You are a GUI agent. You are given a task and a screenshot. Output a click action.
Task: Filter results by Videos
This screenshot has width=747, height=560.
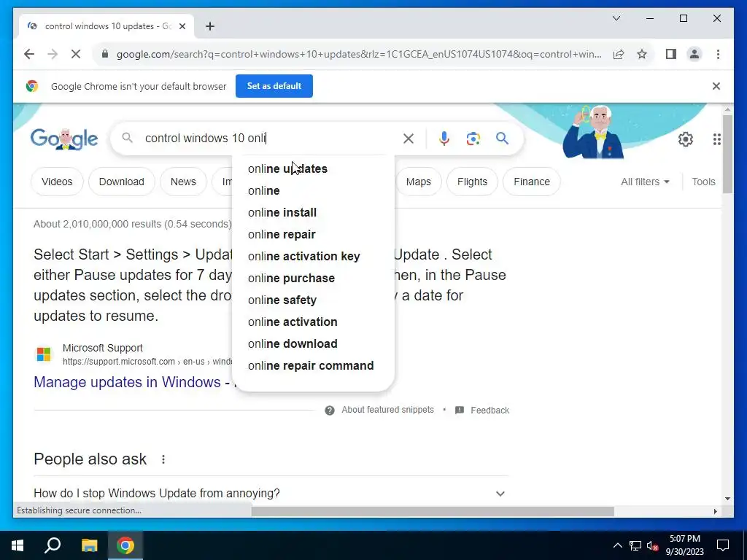pyautogui.click(x=57, y=182)
